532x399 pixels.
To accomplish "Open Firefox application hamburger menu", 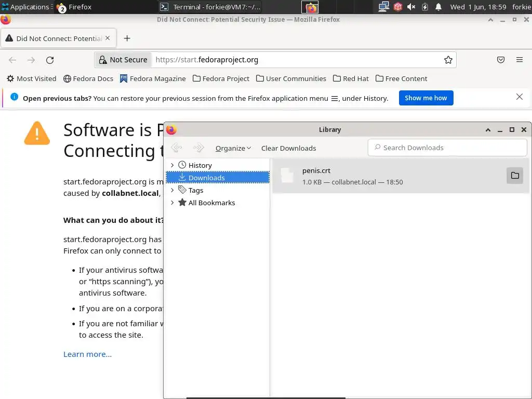I will point(520,60).
